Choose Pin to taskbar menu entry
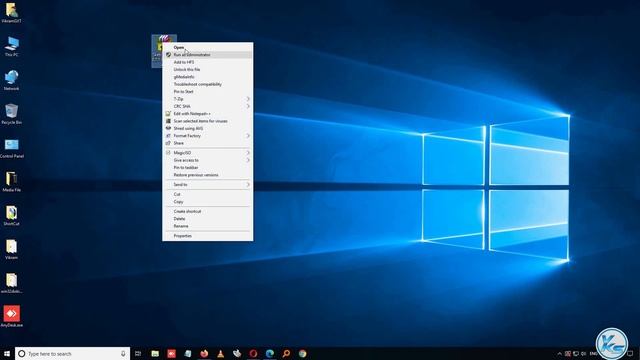Screen dimensions: 640x360 pyautogui.click(x=208, y=167)
